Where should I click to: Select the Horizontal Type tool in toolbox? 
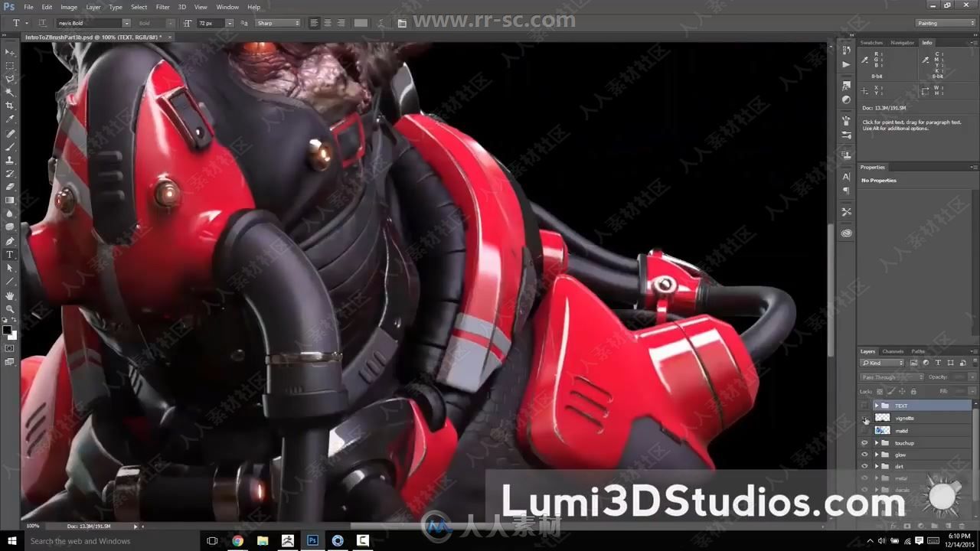point(10,255)
